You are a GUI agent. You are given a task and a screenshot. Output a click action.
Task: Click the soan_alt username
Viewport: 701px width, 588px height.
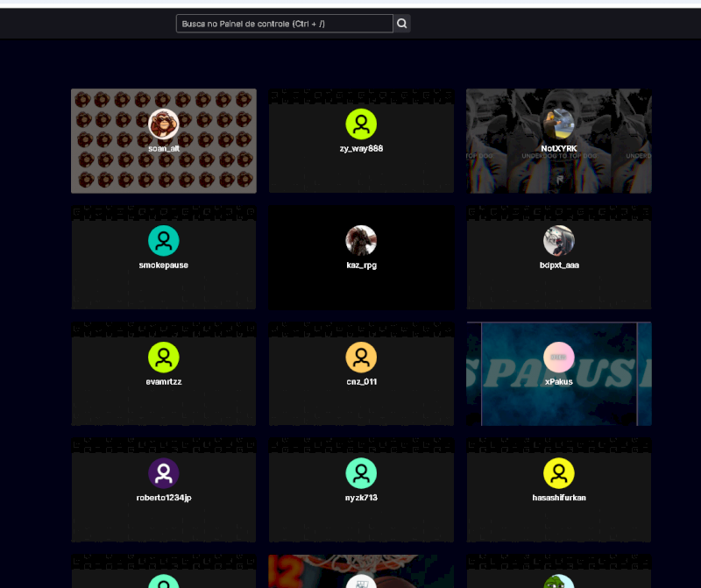click(x=164, y=149)
